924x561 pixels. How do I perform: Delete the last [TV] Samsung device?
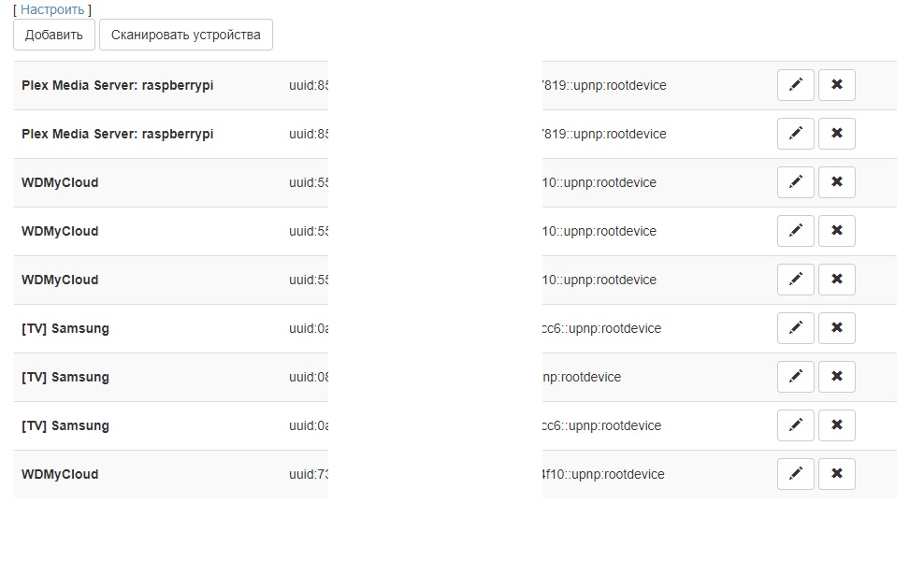[837, 425]
